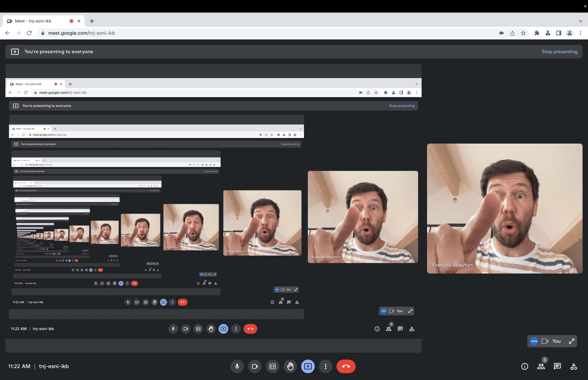Viewport: 588px width, 380px height.
Task: Click the more options three-dot menu icon
Action: (x=325, y=366)
